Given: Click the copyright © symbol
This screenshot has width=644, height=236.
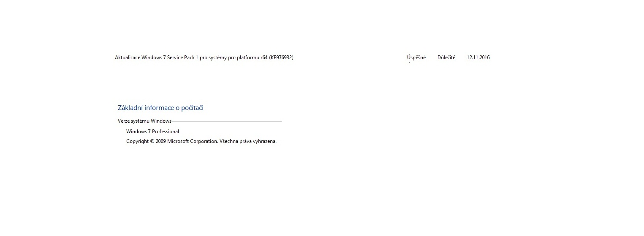Looking at the screenshot, I should tap(152, 141).
